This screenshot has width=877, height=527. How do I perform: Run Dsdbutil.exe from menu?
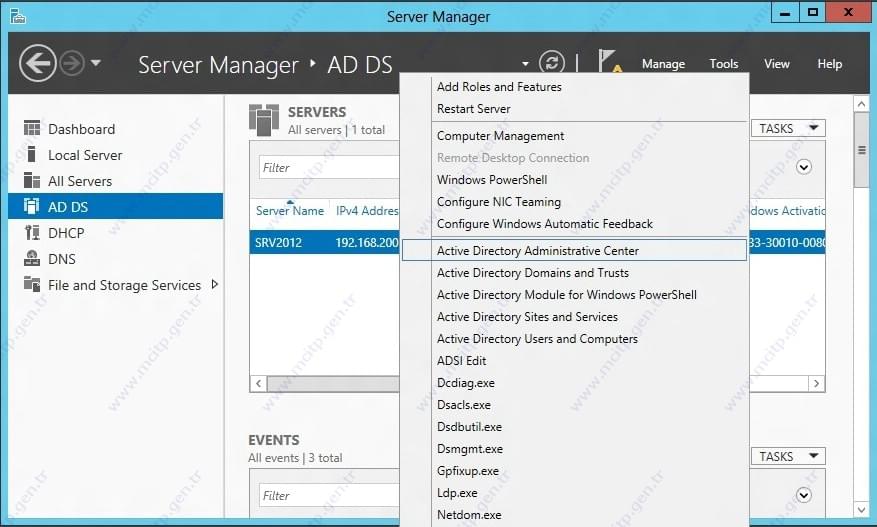[x=469, y=427]
